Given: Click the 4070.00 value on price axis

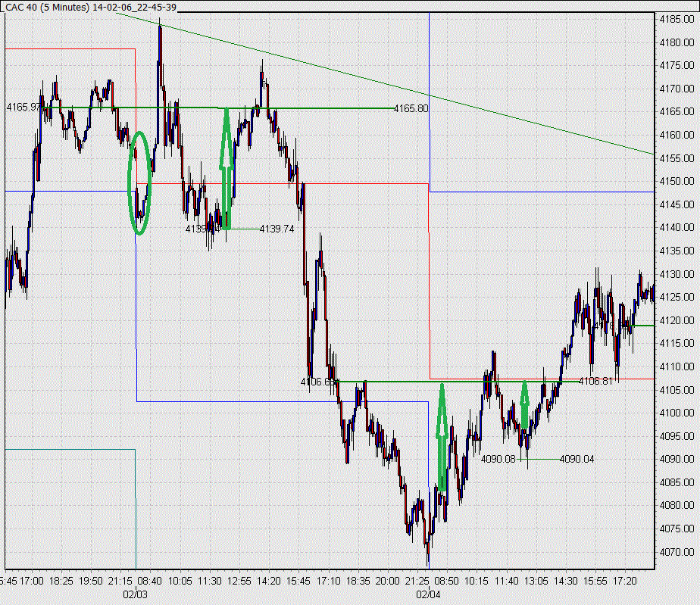Looking at the screenshot, I should click(x=677, y=552).
